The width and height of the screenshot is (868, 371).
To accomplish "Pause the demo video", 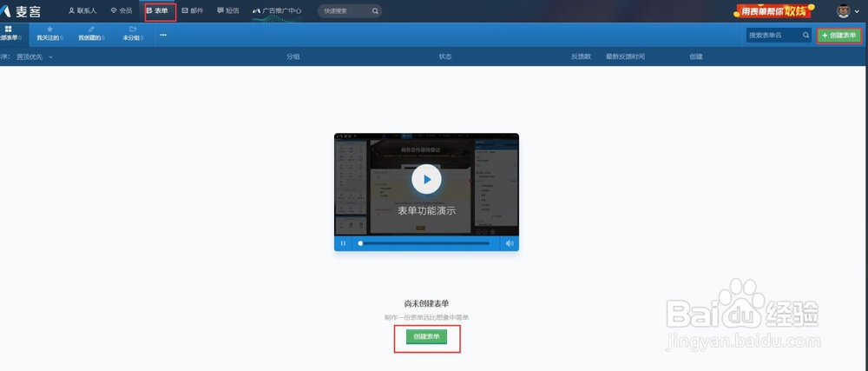I will point(343,243).
